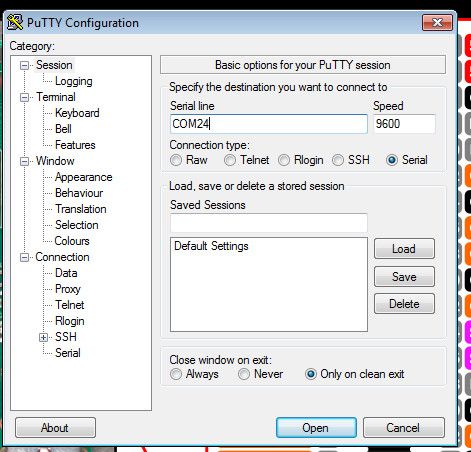471x452 pixels.
Task: Open the Logging category
Action: click(x=74, y=81)
